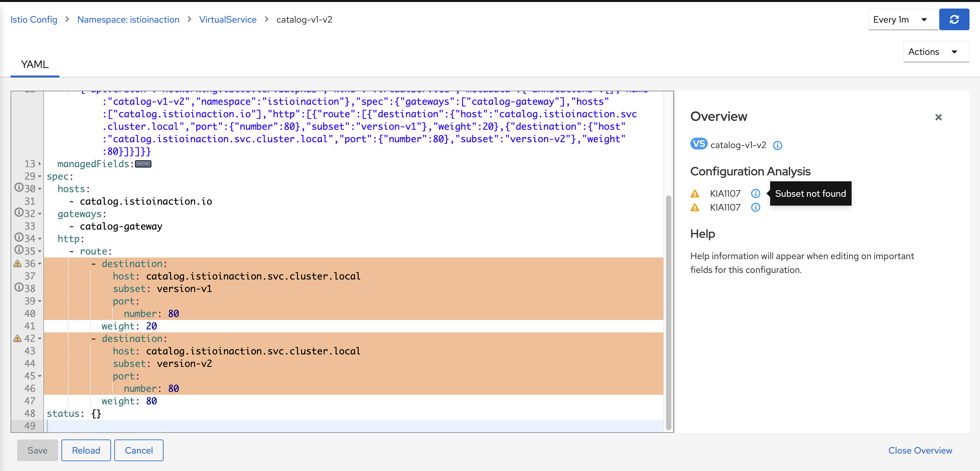Click the blue refresh icon button

pyautogui.click(x=953, y=19)
